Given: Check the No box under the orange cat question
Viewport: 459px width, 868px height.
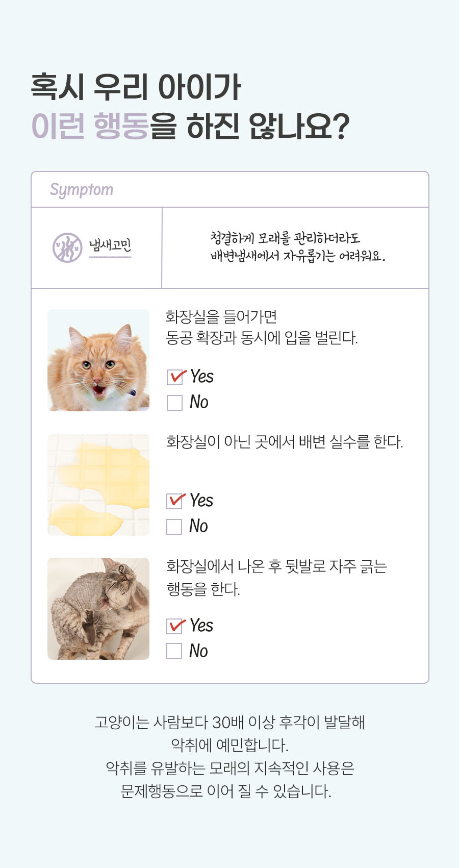Looking at the screenshot, I should pyautogui.click(x=175, y=403).
